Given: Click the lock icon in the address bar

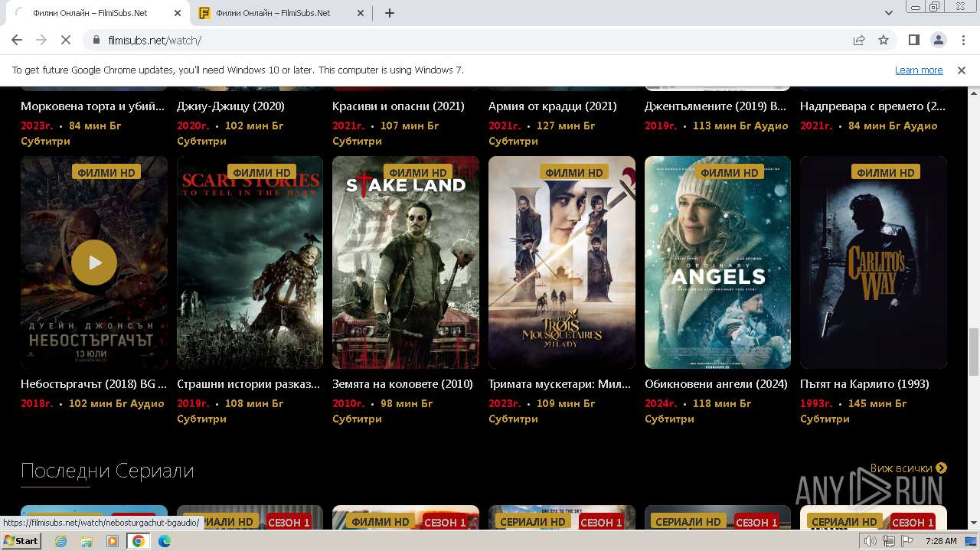Looking at the screenshot, I should 96,40.
